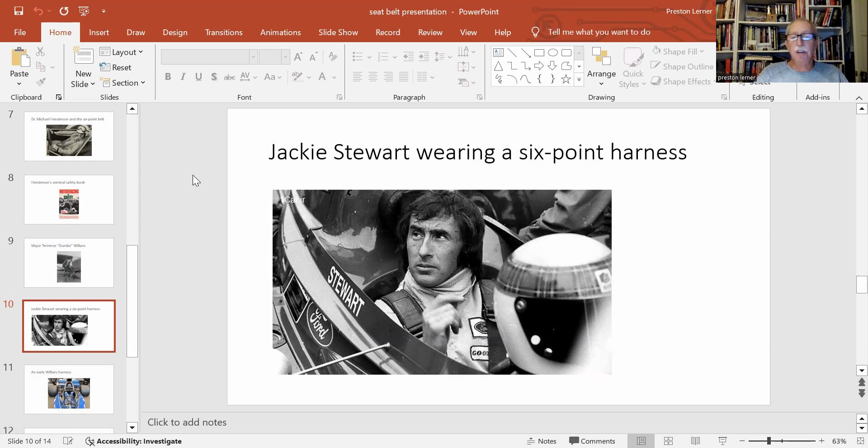The width and height of the screenshot is (868, 448).
Task: Select the oval shape in shapes gallery
Action: [552, 53]
